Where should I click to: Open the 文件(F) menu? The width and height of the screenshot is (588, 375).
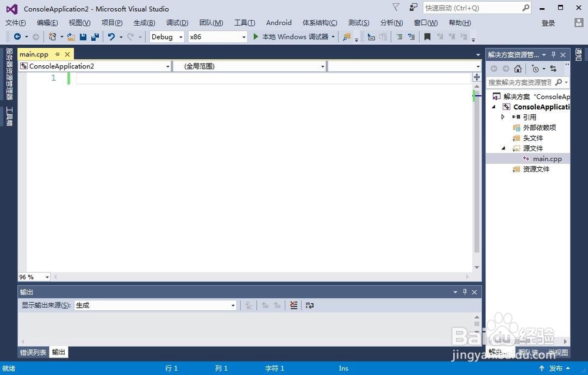[15, 22]
